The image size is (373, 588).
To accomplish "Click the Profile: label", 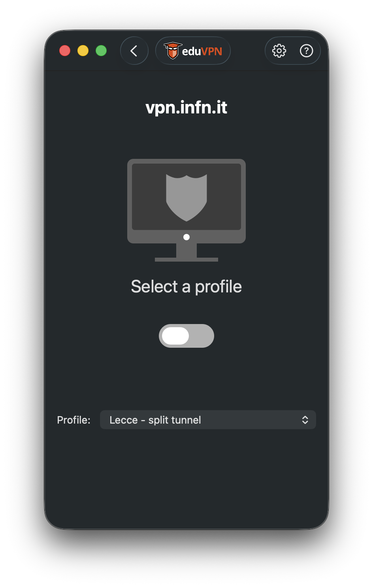I will 73,420.
